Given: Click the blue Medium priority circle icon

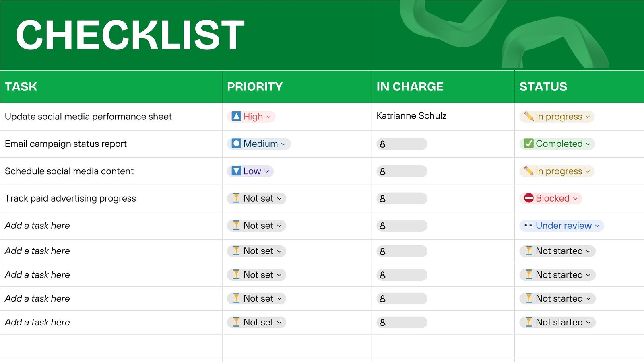Looking at the screenshot, I should (x=237, y=144).
